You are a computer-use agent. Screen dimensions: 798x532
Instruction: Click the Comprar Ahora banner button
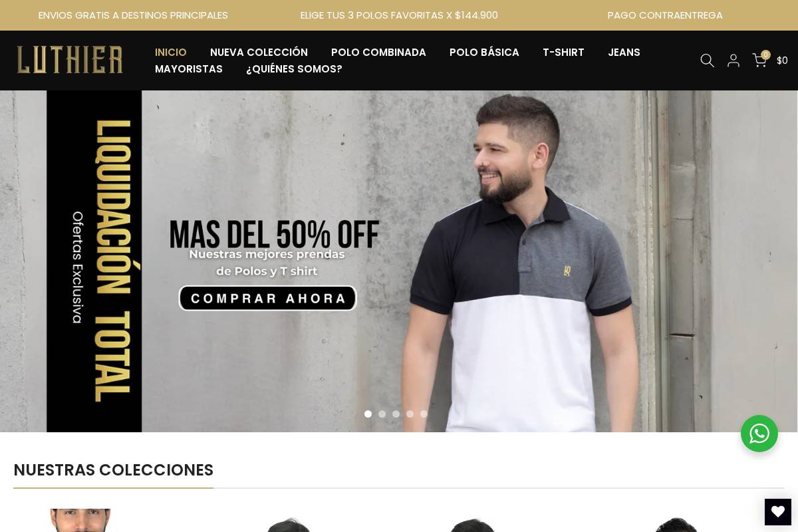pos(267,298)
